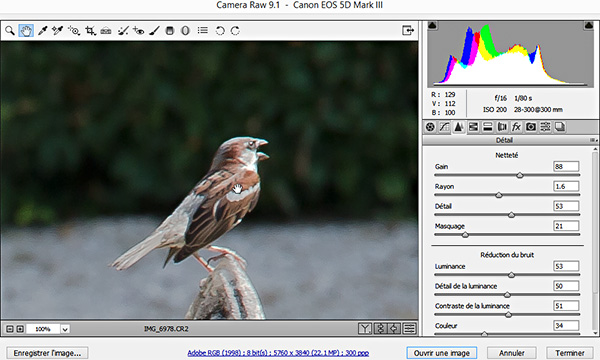Adjust the Masquage slider
Image resolution: width=600 pixels, height=360 pixels.
point(465,235)
